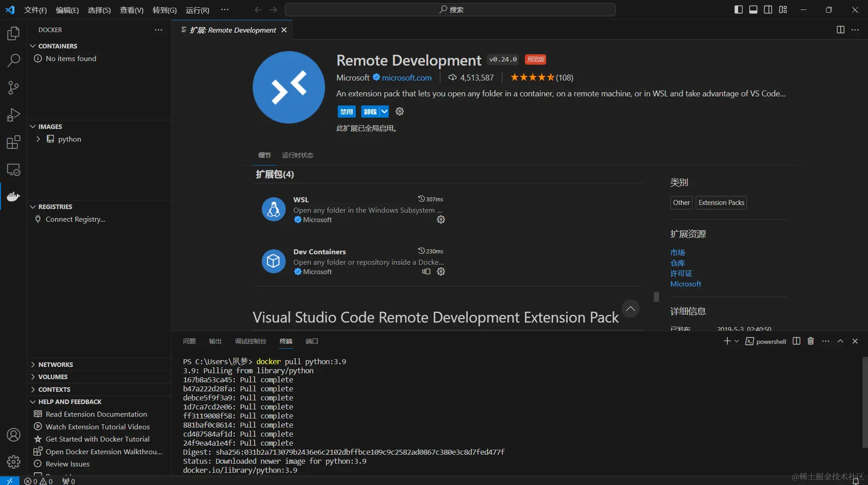Screen dimensions: 868x485
Task: Expand the VOLUMES section
Action: click(x=33, y=377)
